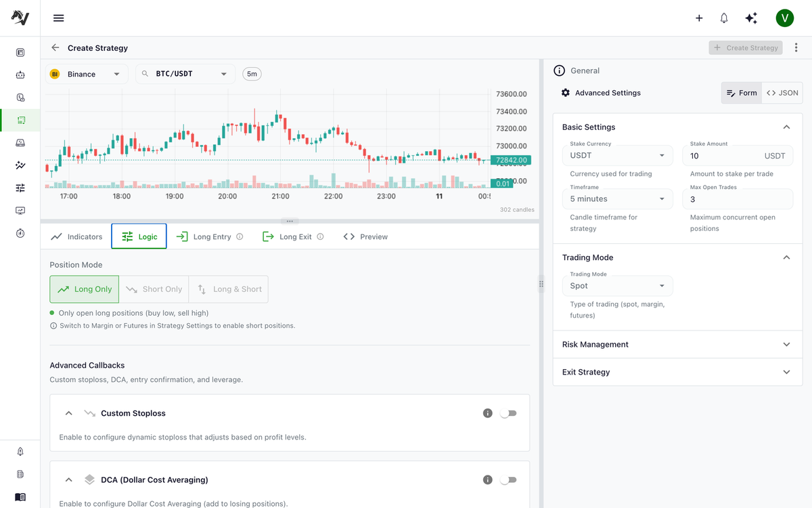Click the 21:00 time axis label
This screenshot has width=812, height=508.
point(280,196)
